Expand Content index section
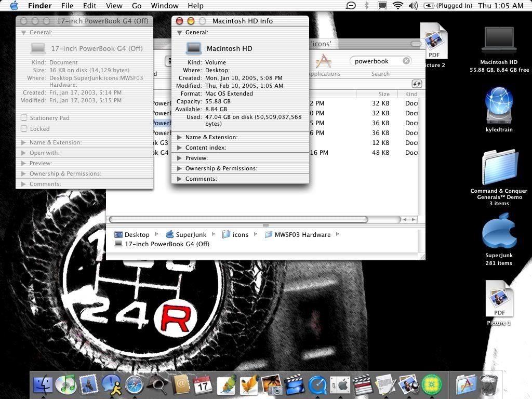Viewport: 532px width, 399px height. coord(179,148)
